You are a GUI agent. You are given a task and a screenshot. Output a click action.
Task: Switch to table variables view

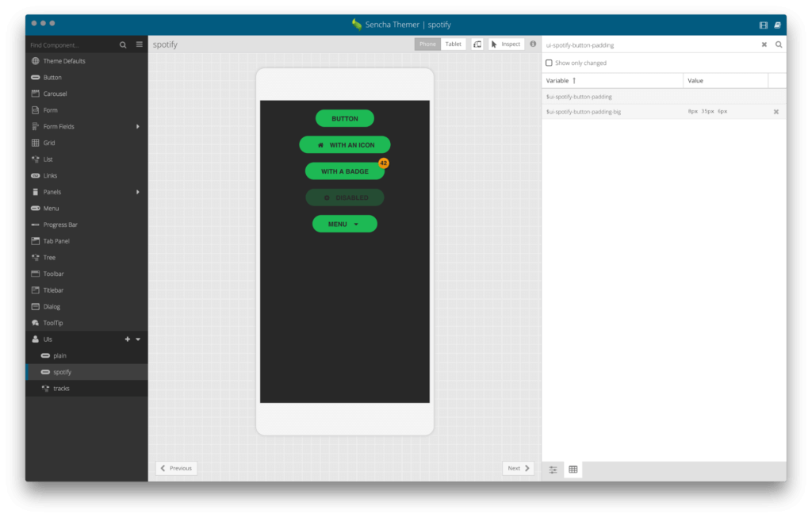(x=573, y=470)
